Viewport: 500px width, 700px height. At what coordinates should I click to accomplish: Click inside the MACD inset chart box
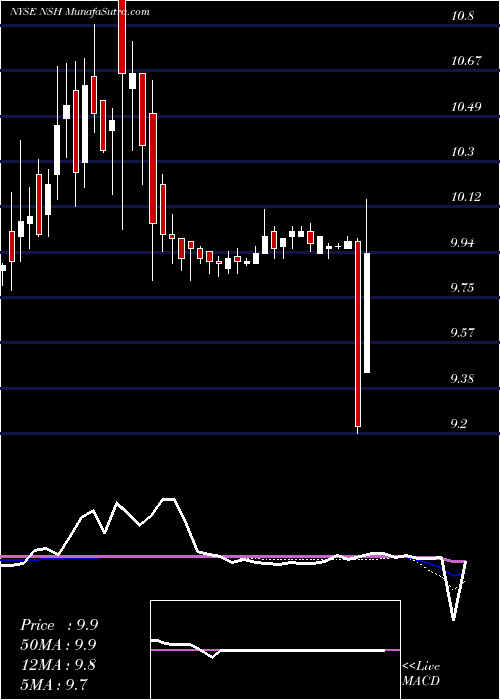pos(275,650)
